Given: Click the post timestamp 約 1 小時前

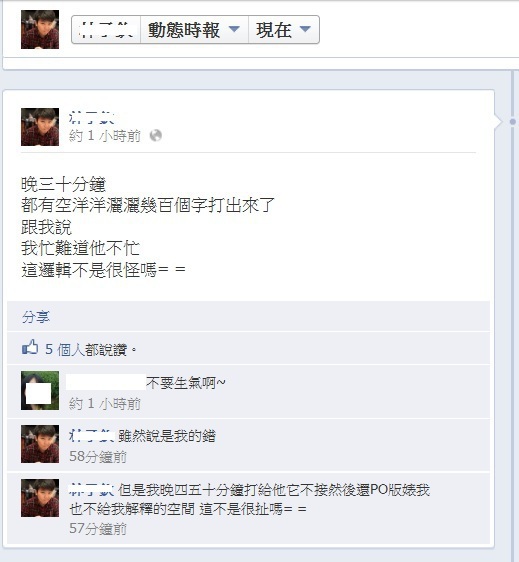Looking at the screenshot, I should click(105, 136).
